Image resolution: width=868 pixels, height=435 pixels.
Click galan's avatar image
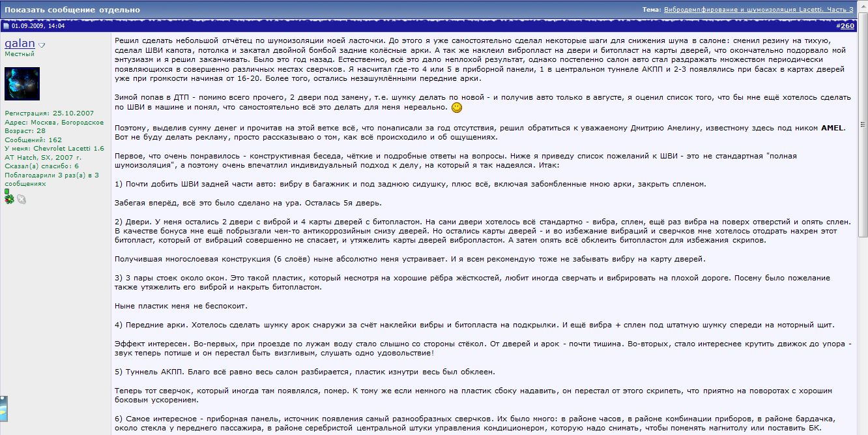click(22, 83)
